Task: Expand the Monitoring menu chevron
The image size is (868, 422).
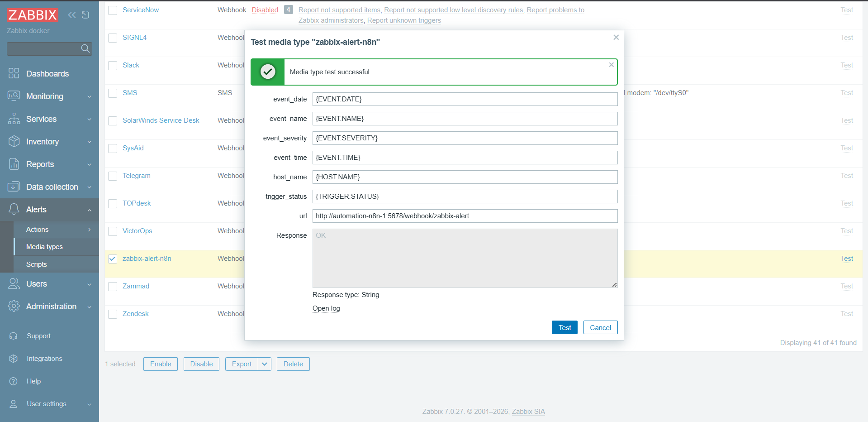Action: point(90,96)
